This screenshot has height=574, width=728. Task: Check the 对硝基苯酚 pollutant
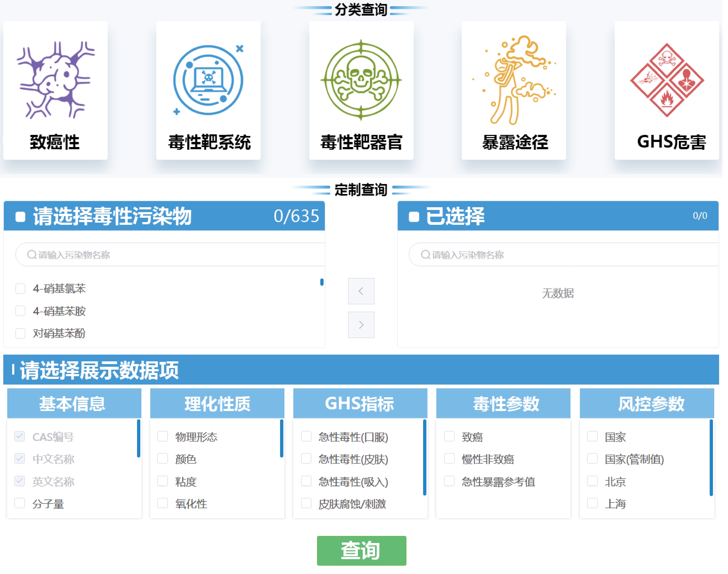pos(20,333)
